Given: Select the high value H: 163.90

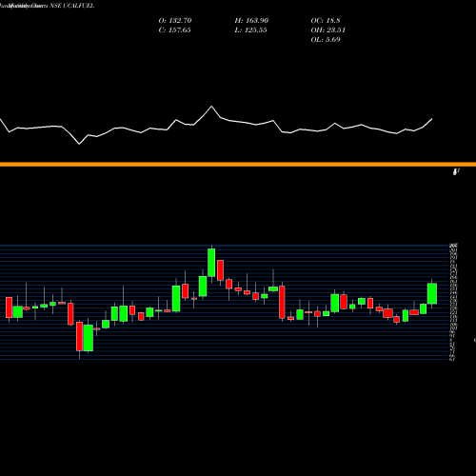Looking at the screenshot, I should [251, 21].
